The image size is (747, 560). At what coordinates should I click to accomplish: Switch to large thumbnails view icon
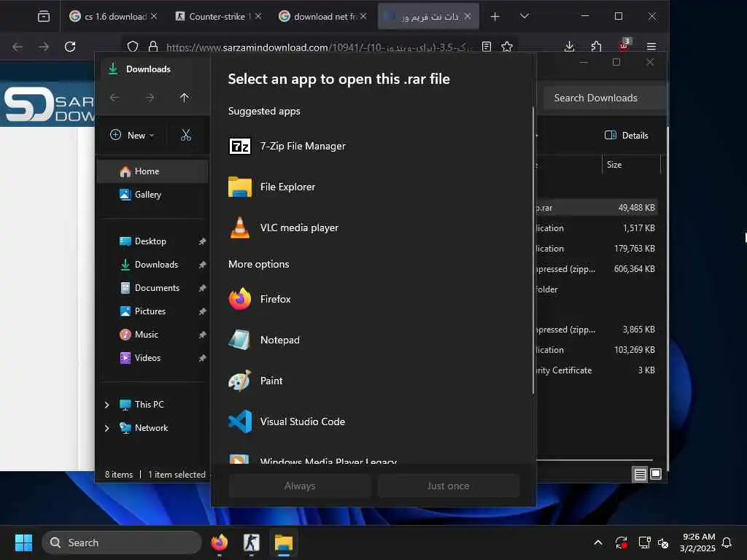point(656,474)
